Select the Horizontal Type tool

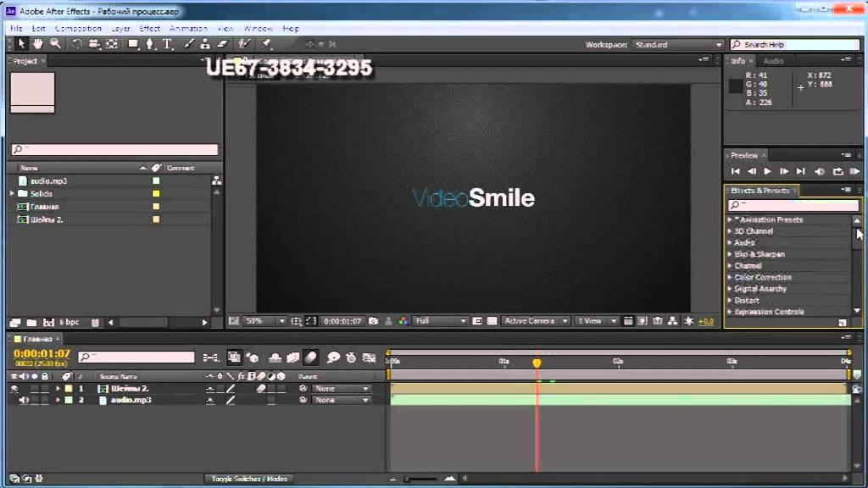[x=167, y=44]
